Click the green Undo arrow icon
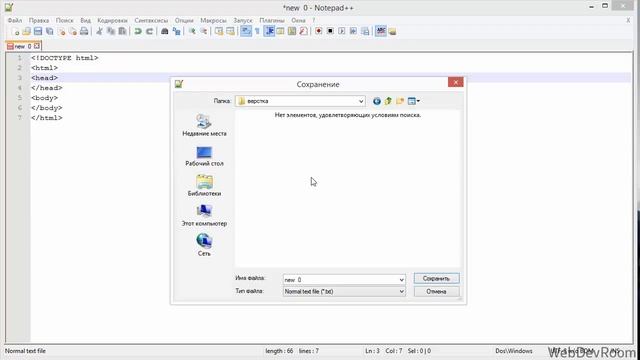This screenshot has width=640, height=360. (x=138, y=31)
